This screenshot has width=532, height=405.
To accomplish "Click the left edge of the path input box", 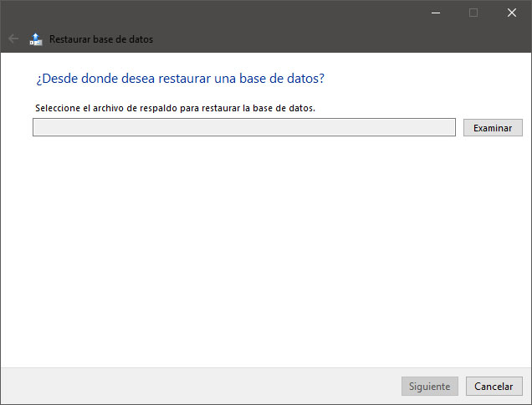I will 37,127.
